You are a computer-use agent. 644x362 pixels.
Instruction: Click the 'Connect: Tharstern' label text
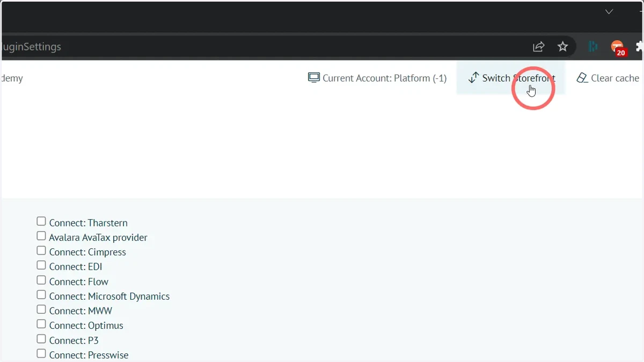[x=88, y=223]
